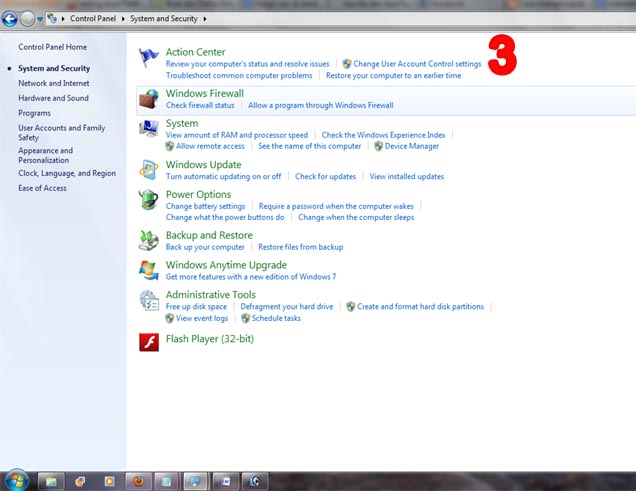
Task: Click View installed updates
Action: click(x=406, y=176)
